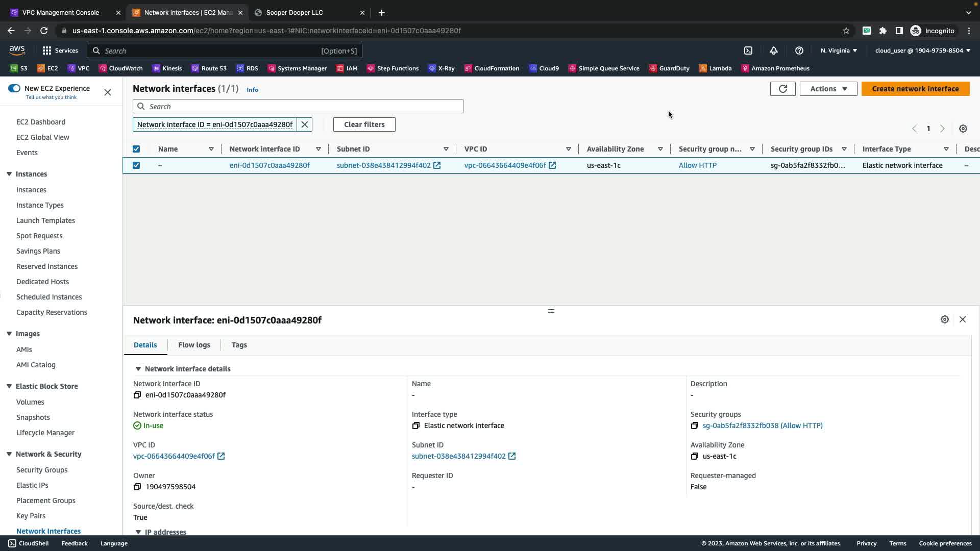Open the Allow HTTP security group link
Screen dimensions: 980x551
click(x=697, y=165)
